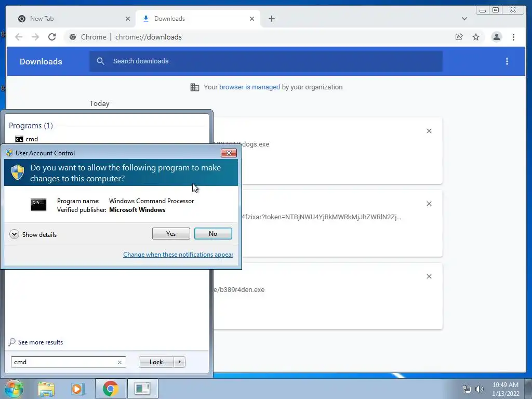
Task: Remove the dogs.exe download entry
Action: 429,131
